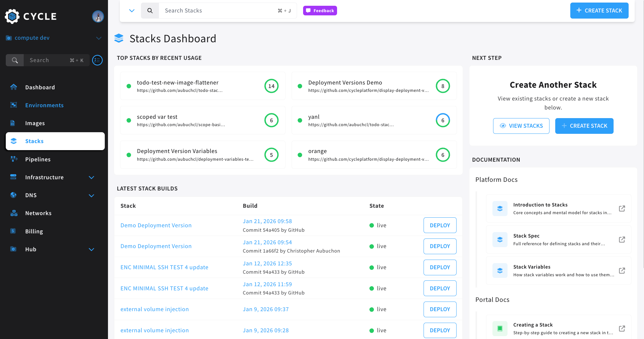Open Introduction to Stacks external link icon

pos(622,209)
